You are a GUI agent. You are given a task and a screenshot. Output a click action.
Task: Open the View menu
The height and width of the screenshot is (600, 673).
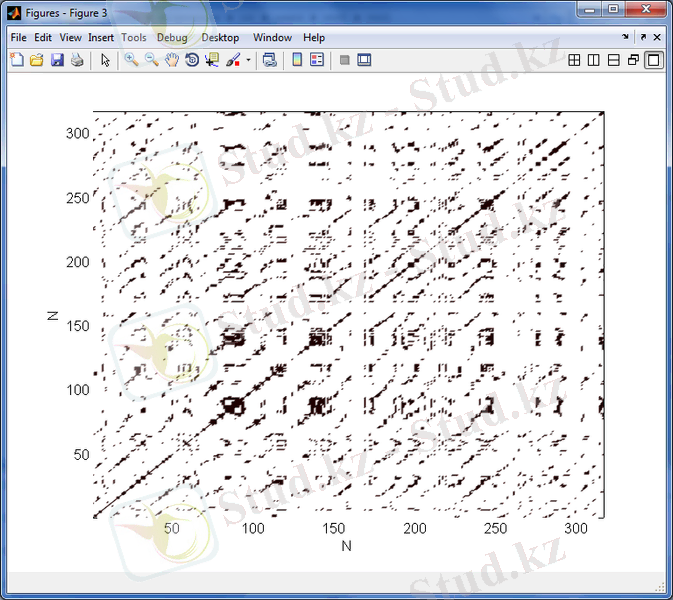[x=70, y=38]
